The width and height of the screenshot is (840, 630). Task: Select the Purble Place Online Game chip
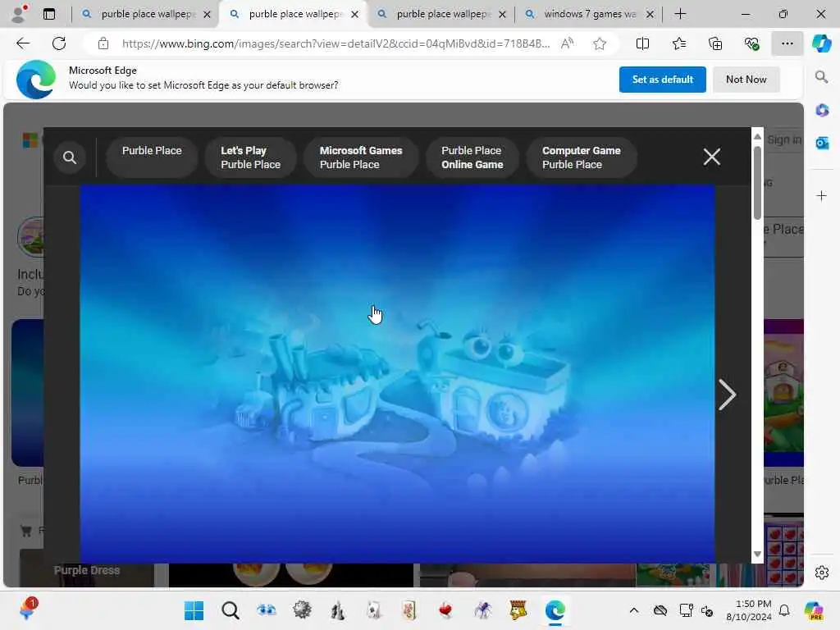pos(472,157)
